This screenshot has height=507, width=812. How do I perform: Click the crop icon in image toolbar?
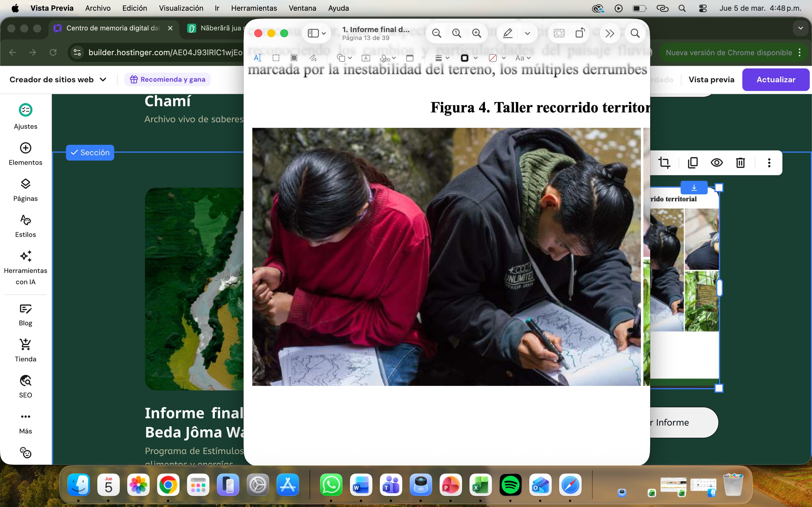point(664,163)
